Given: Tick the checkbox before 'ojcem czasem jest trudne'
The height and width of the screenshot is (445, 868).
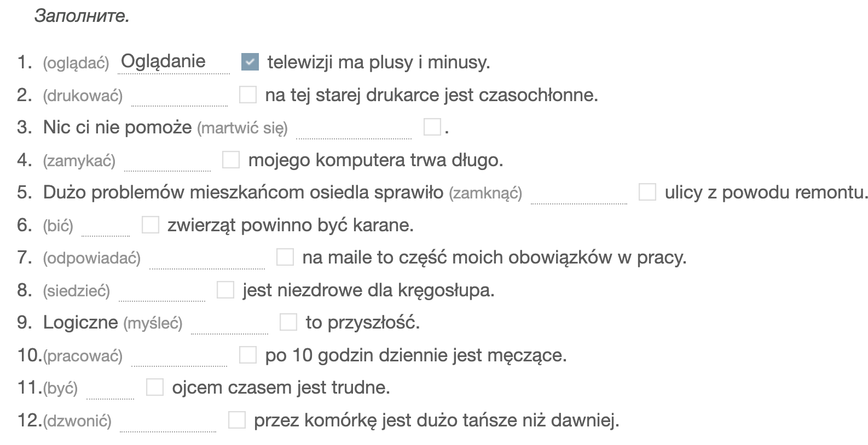Looking at the screenshot, I should [x=155, y=387].
